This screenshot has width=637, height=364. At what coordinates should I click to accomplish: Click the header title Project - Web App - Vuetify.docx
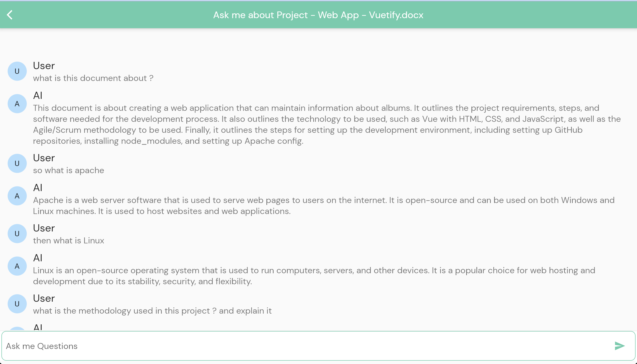318,15
